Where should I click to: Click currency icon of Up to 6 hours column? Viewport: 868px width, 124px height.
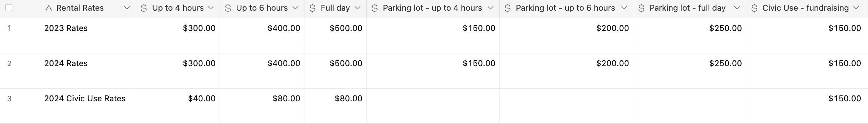point(228,8)
